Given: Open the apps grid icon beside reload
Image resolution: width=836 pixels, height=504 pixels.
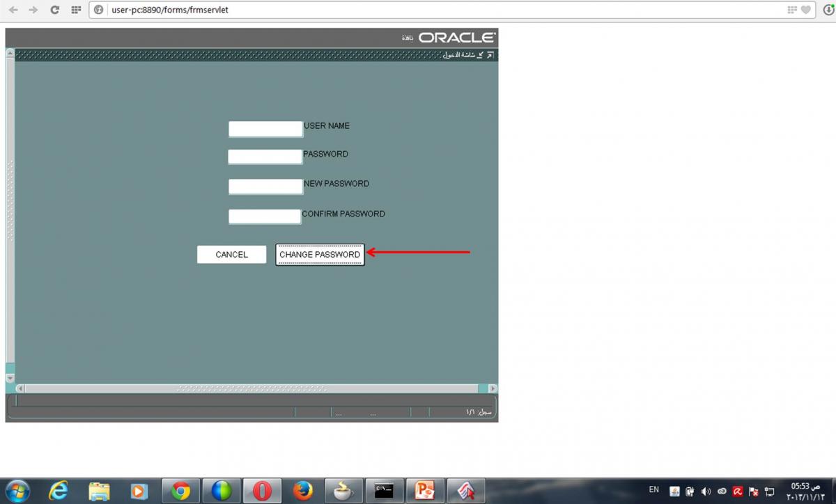Looking at the screenshot, I should click(76, 10).
